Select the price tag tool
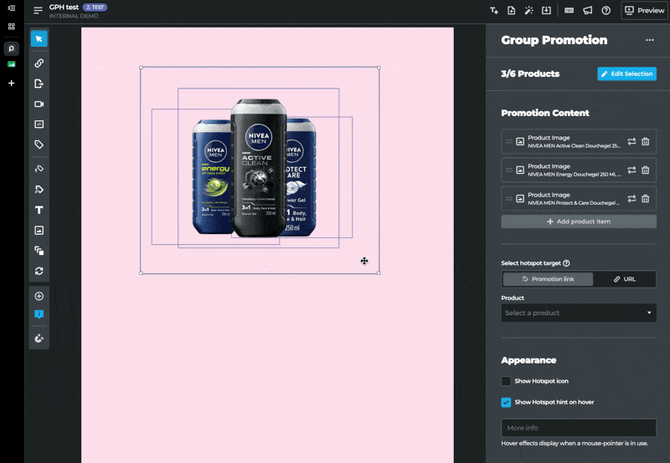The height and width of the screenshot is (463, 670). coord(39,145)
